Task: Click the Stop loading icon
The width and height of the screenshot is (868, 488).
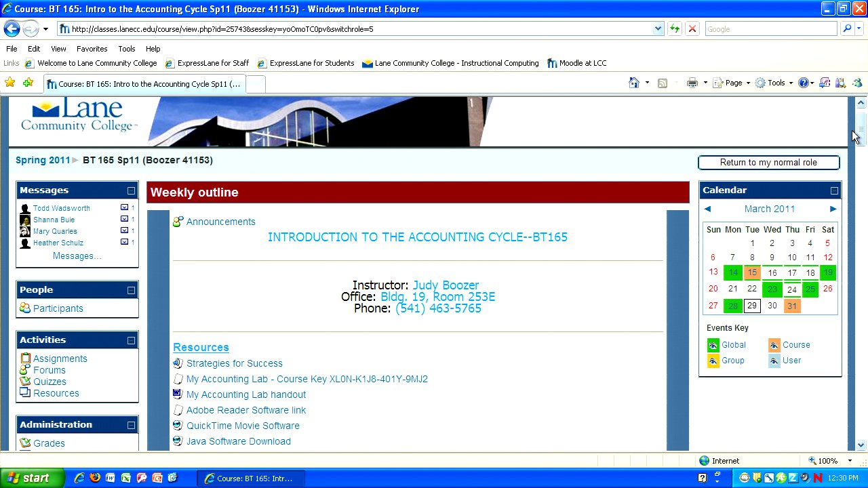Action: [692, 28]
